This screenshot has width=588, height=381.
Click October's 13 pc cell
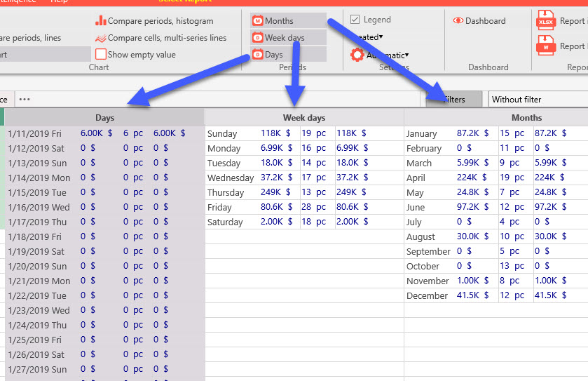pos(512,266)
